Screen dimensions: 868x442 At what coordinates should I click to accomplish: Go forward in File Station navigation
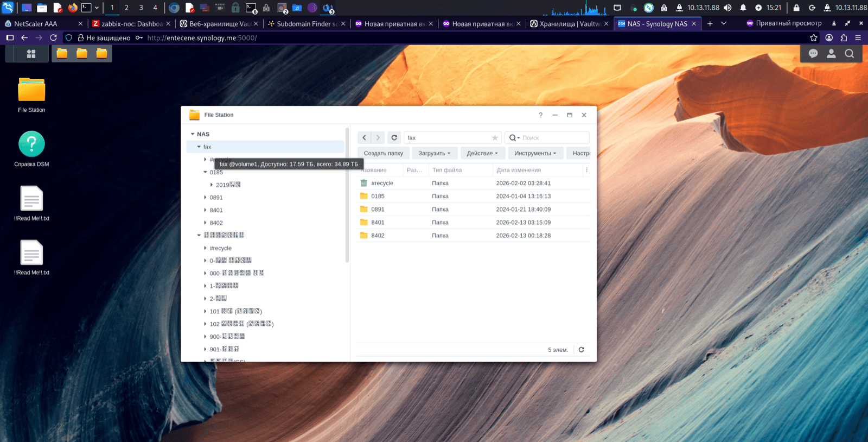pyautogui.click(x=378, y=138)
